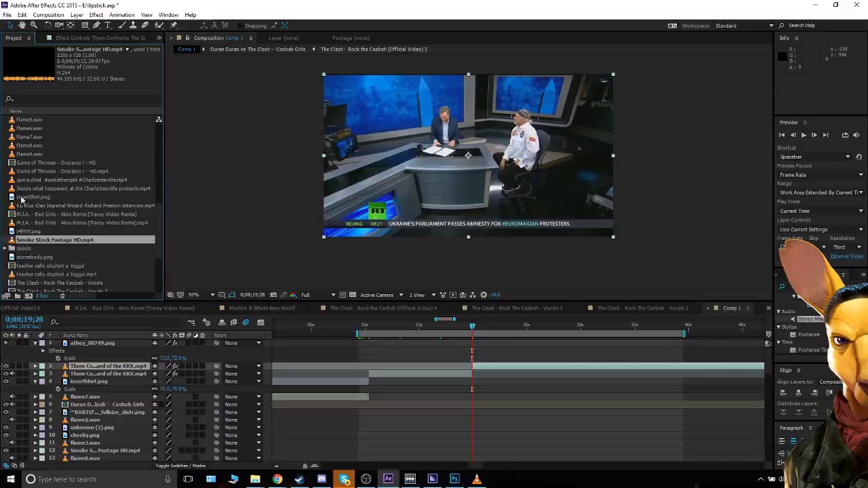
Task: Open Photoshop from the Windows taskbar
Action: click(454, 479)
